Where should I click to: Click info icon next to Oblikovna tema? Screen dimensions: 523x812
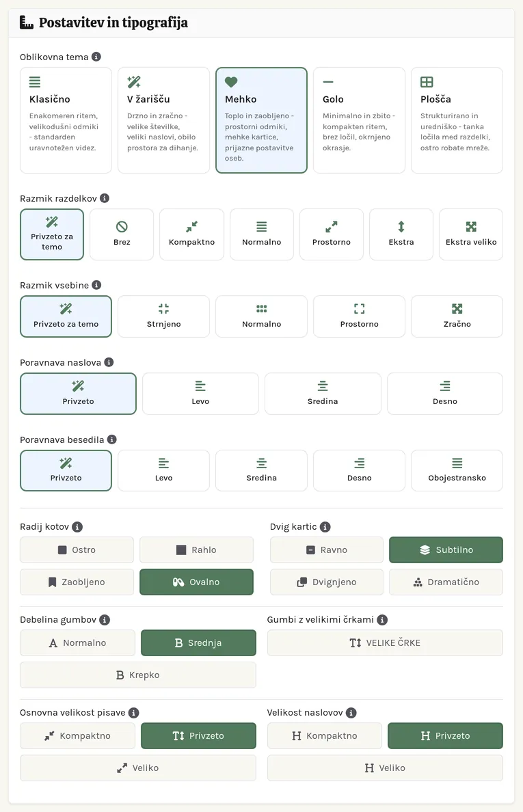tap(96, 57)
